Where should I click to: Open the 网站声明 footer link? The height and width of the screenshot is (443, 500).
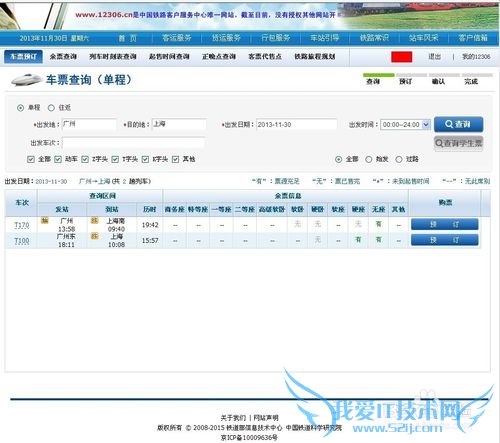pos(266,418)
